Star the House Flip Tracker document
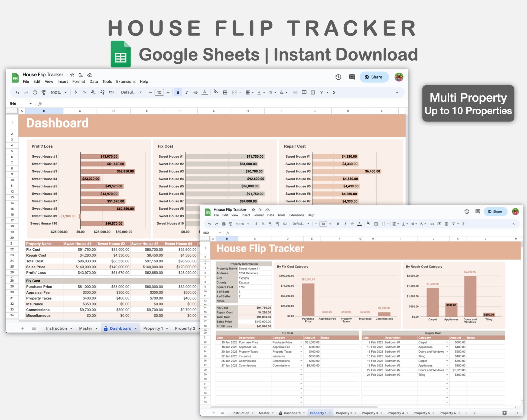Image resolution: width=527 pixels, height=420 pixels. (x=72, y=75)
